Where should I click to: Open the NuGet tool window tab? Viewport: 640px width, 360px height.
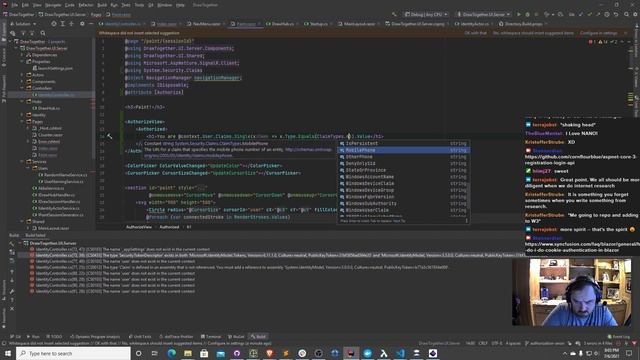tap(236, 337)
